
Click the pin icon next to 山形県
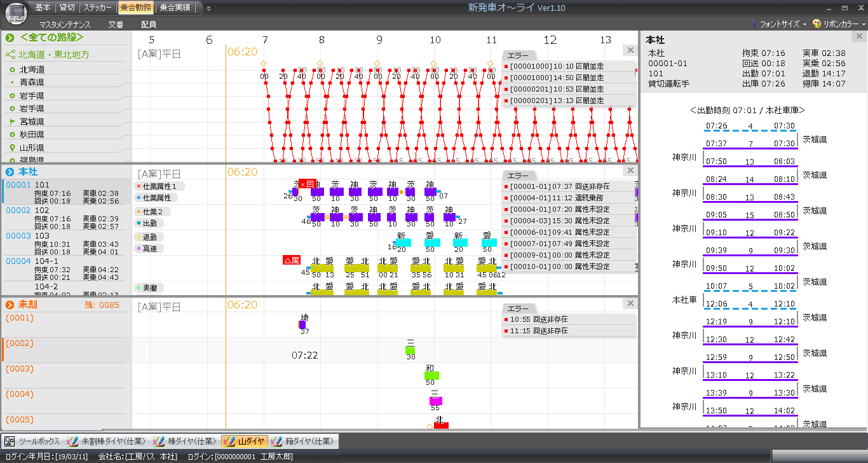[x=11, y=148]
